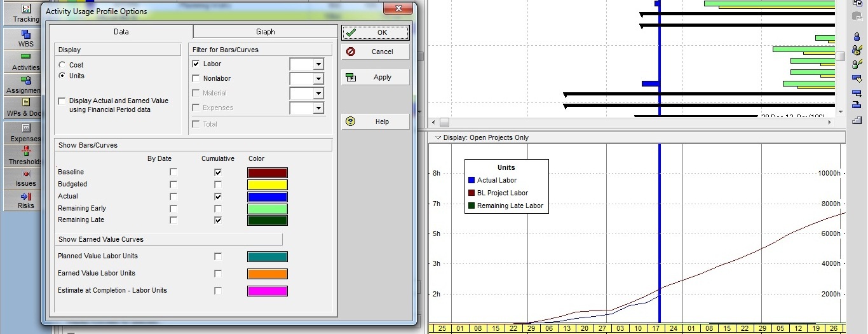Open the Nonlabor filter dropdown
The width and height of the screenshot is (868, 334).
pos(318,79)
